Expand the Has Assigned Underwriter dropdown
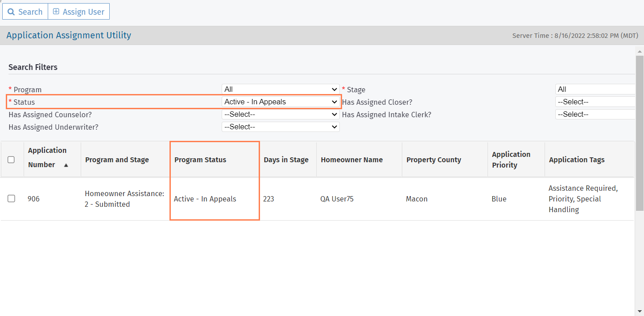This screenshot has height=316, width=644. coord(281,127)
